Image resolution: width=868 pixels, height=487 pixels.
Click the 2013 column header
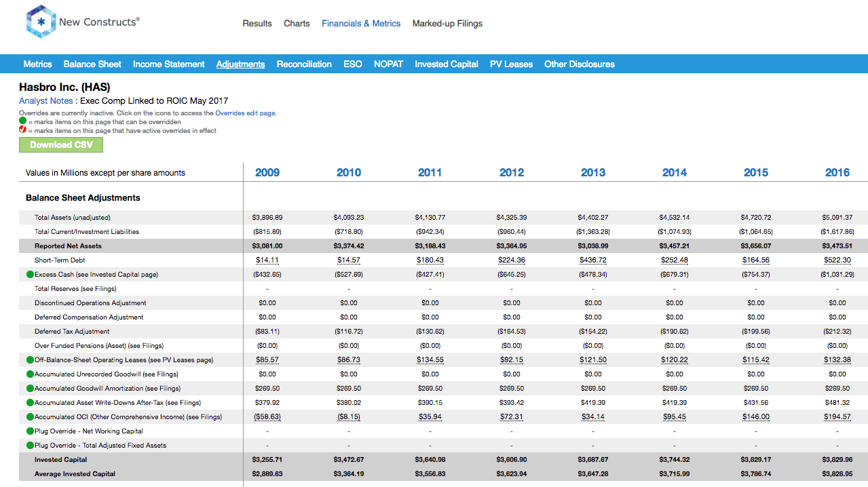(593, 173)
